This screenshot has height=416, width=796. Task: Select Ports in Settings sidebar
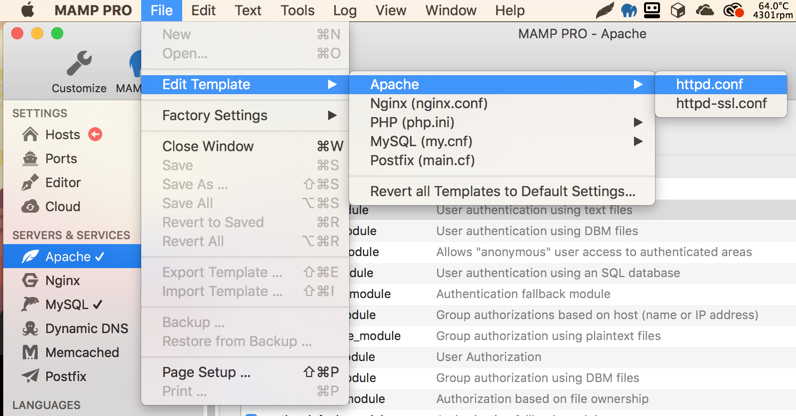(x=61, y=158)
